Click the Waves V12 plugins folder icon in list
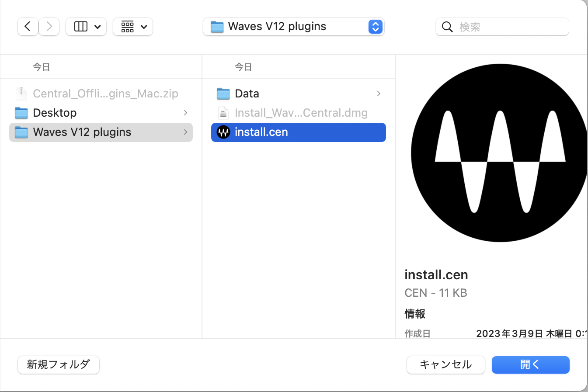Screen dimensions: 588x392 tap(21, 132)
